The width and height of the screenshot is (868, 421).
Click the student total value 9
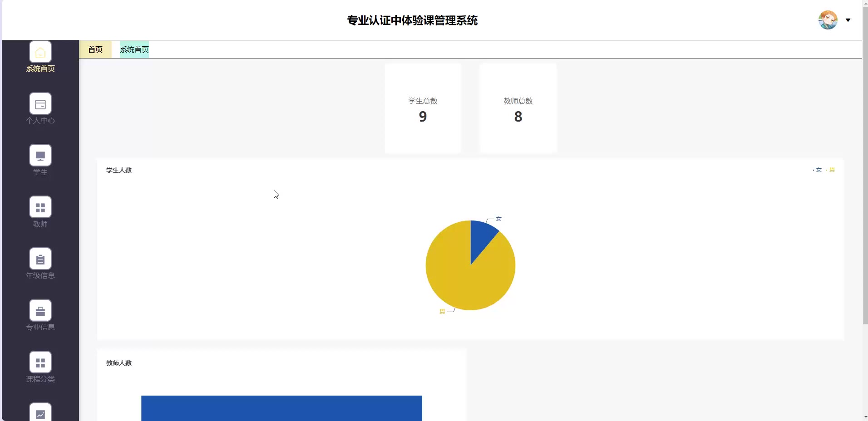tap(423, 117)
